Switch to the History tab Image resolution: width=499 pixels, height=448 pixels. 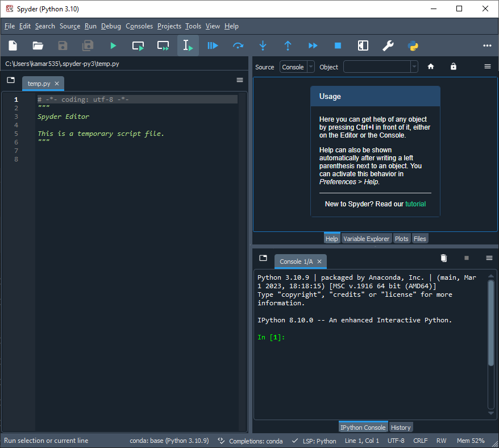point(401,428)
